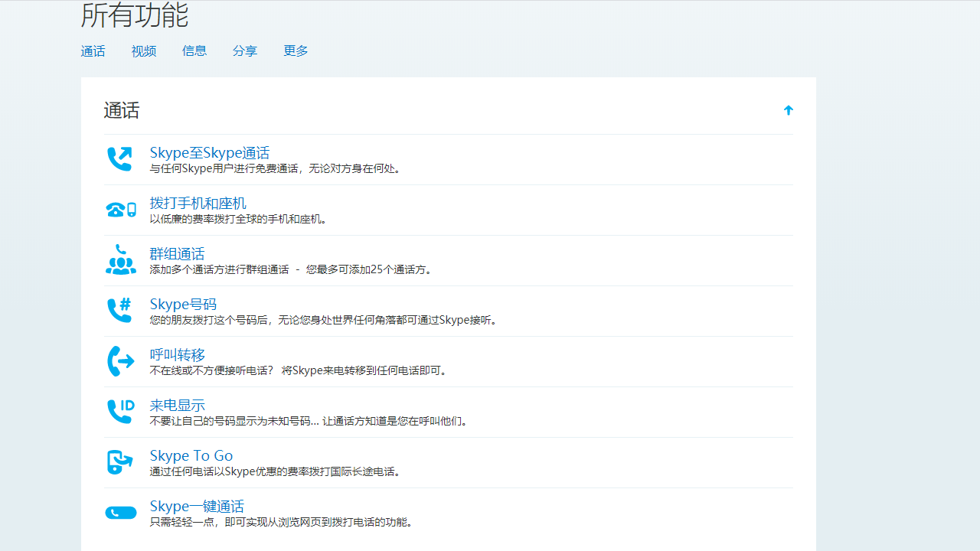Image resolution: width=980 pixels, height=551 pixels.
Task: Open the Skype To Go link
Action: pos(191,455)
